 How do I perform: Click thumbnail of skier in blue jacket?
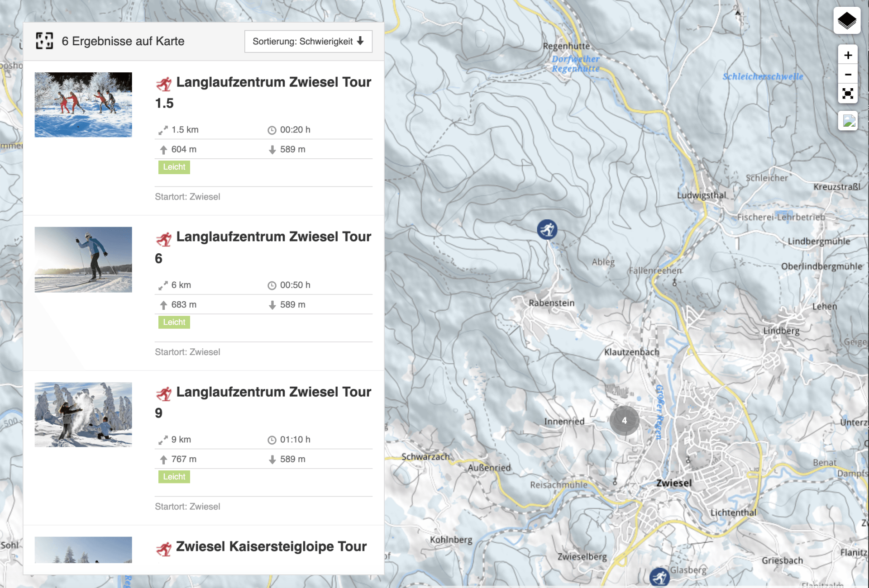click(83, 260)
